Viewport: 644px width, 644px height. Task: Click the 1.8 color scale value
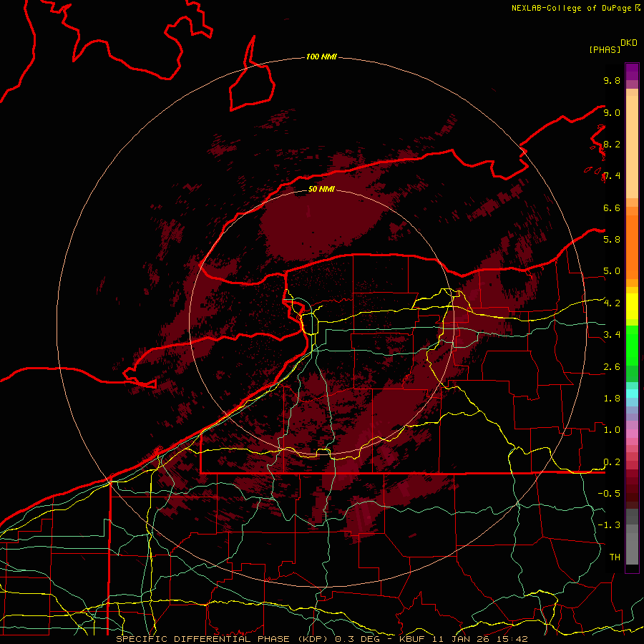(x=612, y=399)
